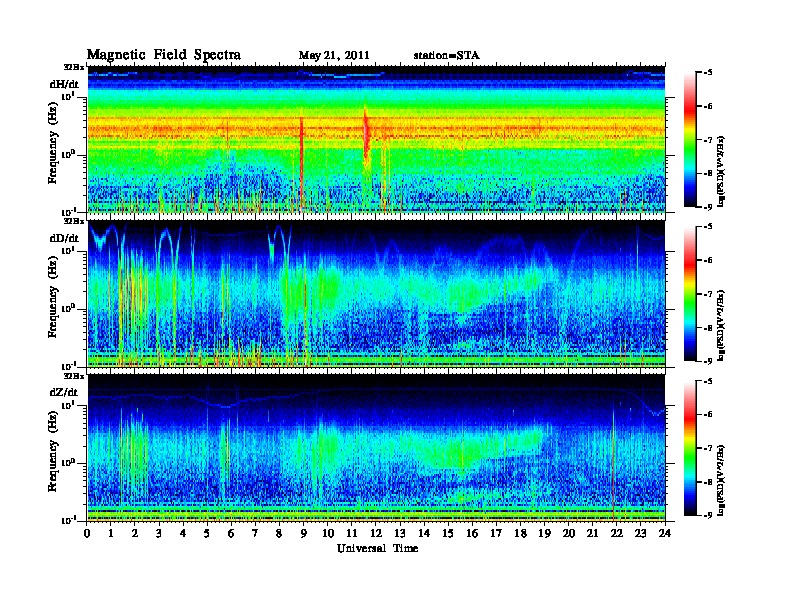This screenshot has height=612, width=792.
Task: Click hour '0' on time axis
Action: click(87, 533)
